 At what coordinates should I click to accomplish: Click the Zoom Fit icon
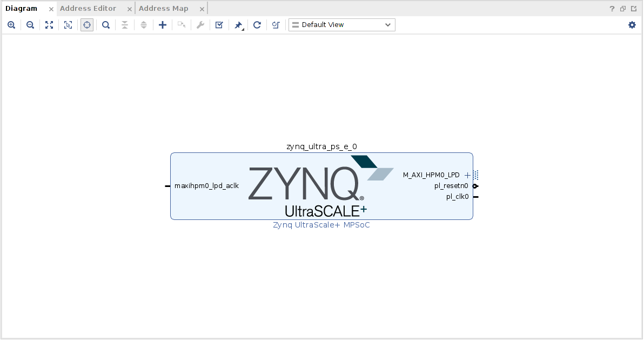(x=49, y=25)
